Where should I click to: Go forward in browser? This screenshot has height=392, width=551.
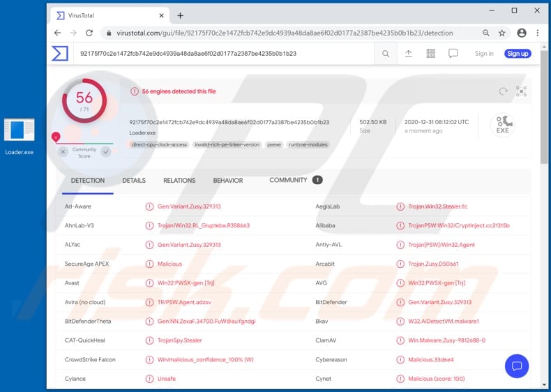(x=73, y=33)
